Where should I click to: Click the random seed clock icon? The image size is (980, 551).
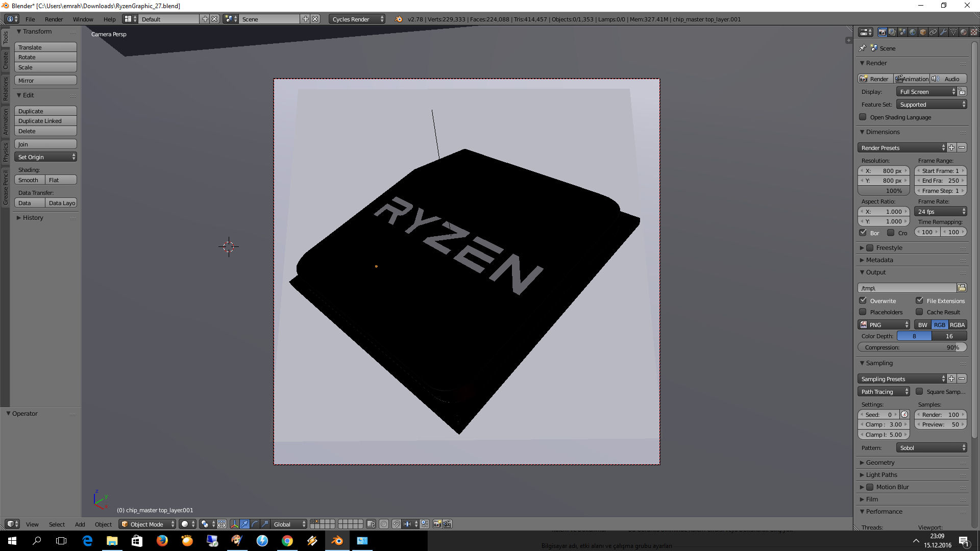coord(904,414)
